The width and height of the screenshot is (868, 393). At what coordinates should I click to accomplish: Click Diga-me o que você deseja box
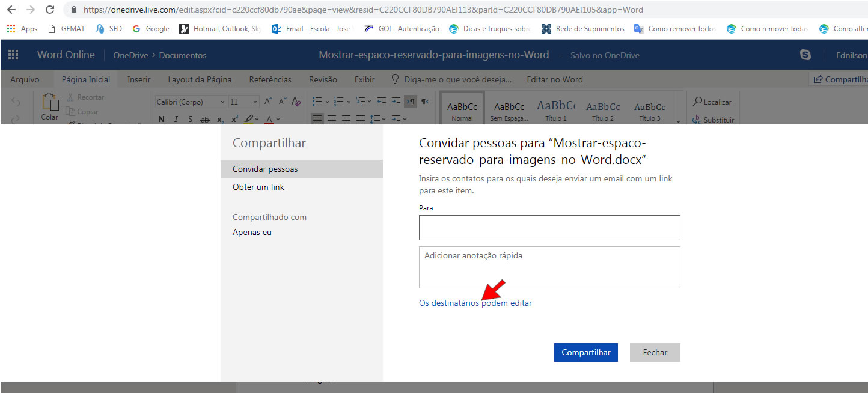tap(451, 79)
